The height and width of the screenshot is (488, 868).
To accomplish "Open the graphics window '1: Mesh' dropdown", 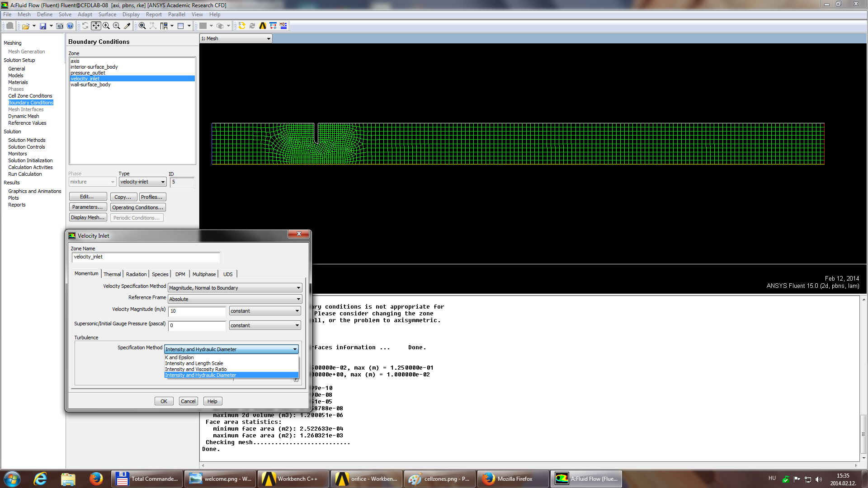I will [236, 39].
